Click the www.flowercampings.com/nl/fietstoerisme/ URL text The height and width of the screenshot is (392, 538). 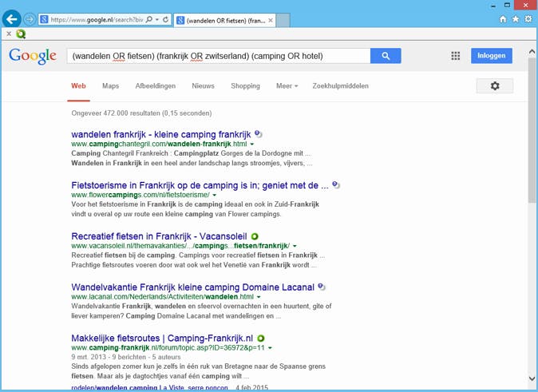(x=140, y=195)
